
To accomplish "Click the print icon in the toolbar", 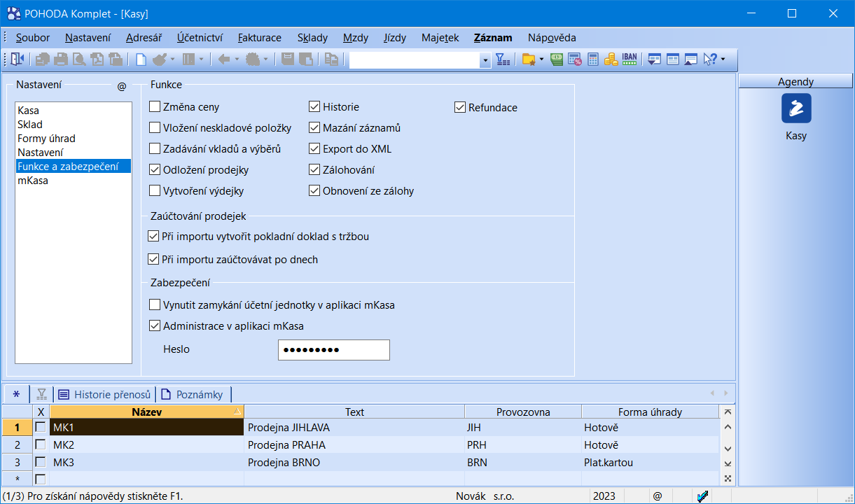I will [x=61, y=59].
